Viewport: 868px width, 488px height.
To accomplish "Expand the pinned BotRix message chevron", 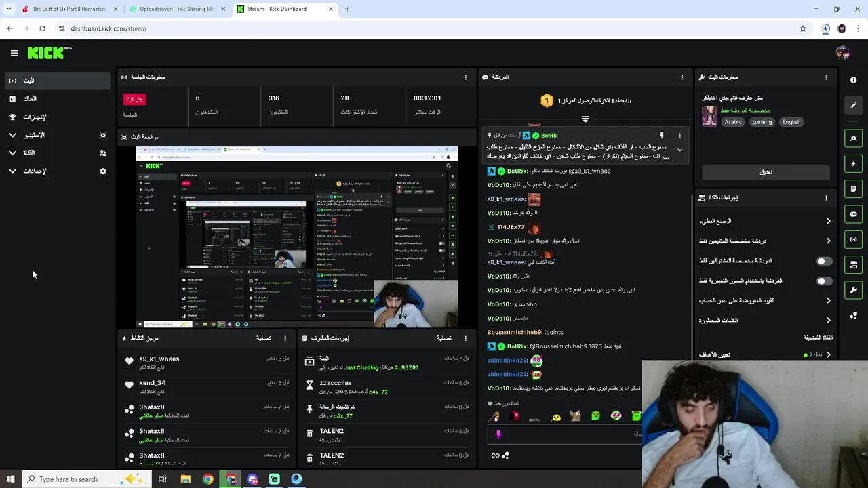I will point(679,150).
